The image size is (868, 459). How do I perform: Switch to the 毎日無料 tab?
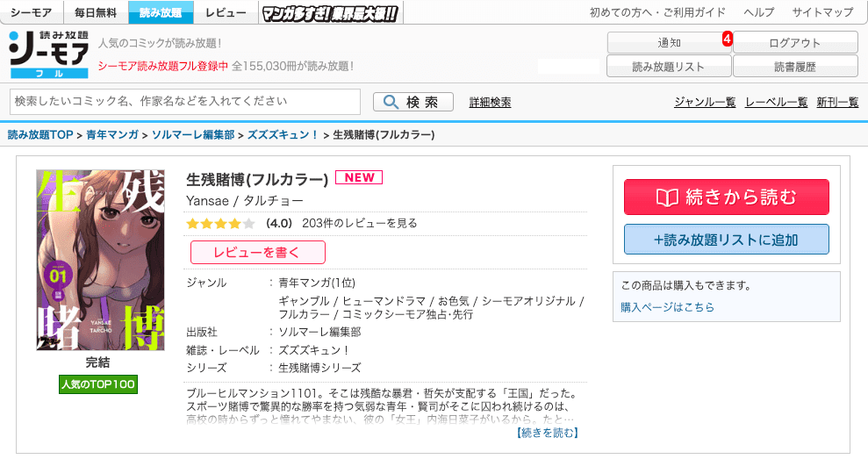97,12
